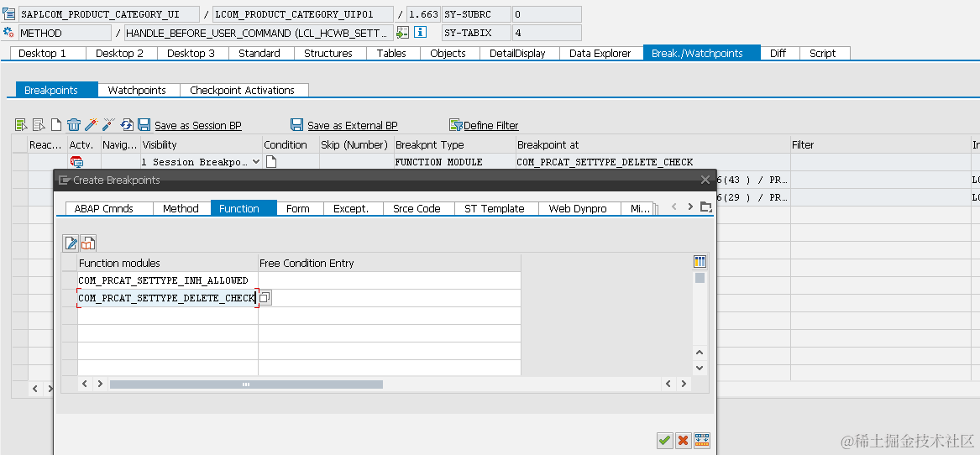Screen dimensions: 980x455
Task: Select the ABAP Cmnds tab in dialog
Action: (104, 209)
